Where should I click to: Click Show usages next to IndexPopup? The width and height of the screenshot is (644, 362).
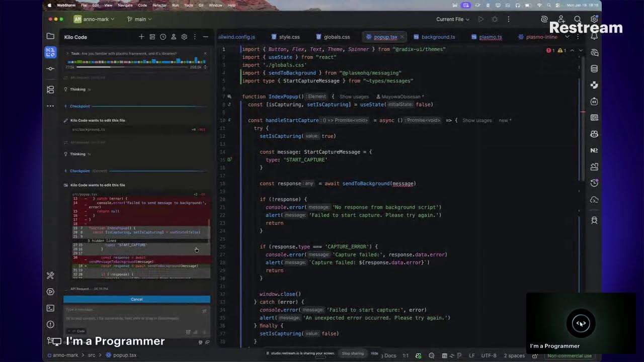tap(354, 97)
